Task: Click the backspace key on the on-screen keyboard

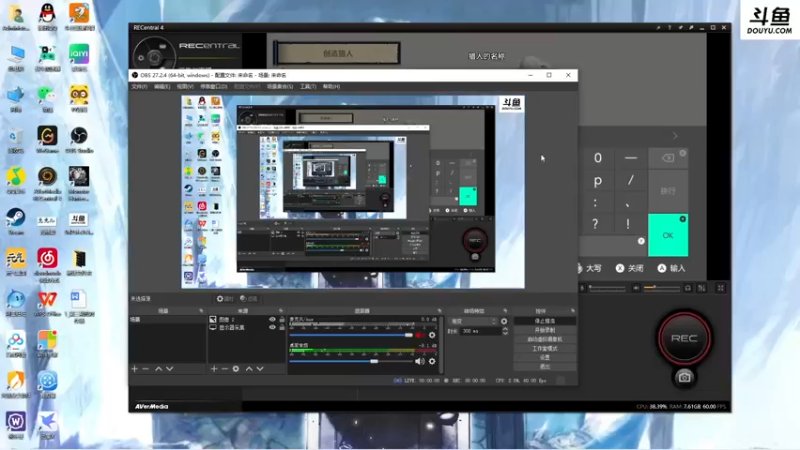Action: point(668,158)
